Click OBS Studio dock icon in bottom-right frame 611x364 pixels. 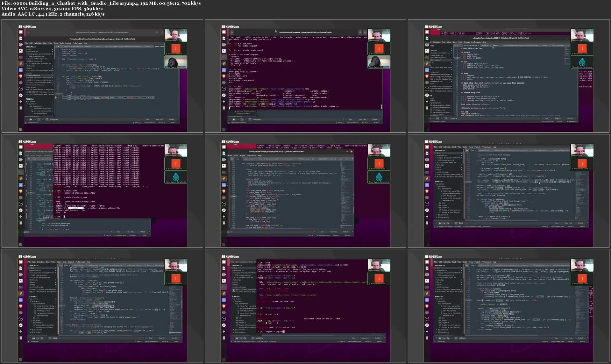pyautogui.click(x=427, y=319)
